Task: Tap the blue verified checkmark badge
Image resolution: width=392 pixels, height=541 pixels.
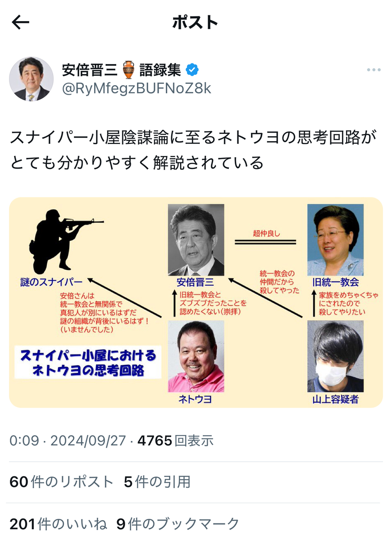Action: pos(192,70)
